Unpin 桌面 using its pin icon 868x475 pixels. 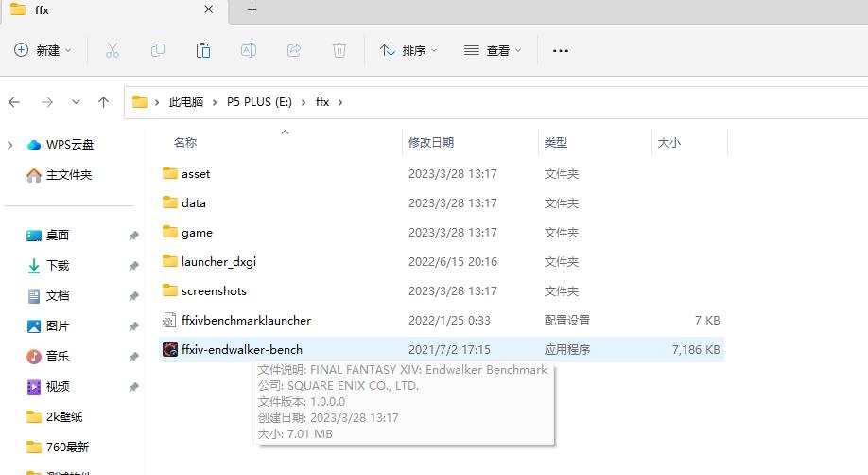(x=133, y=237)
